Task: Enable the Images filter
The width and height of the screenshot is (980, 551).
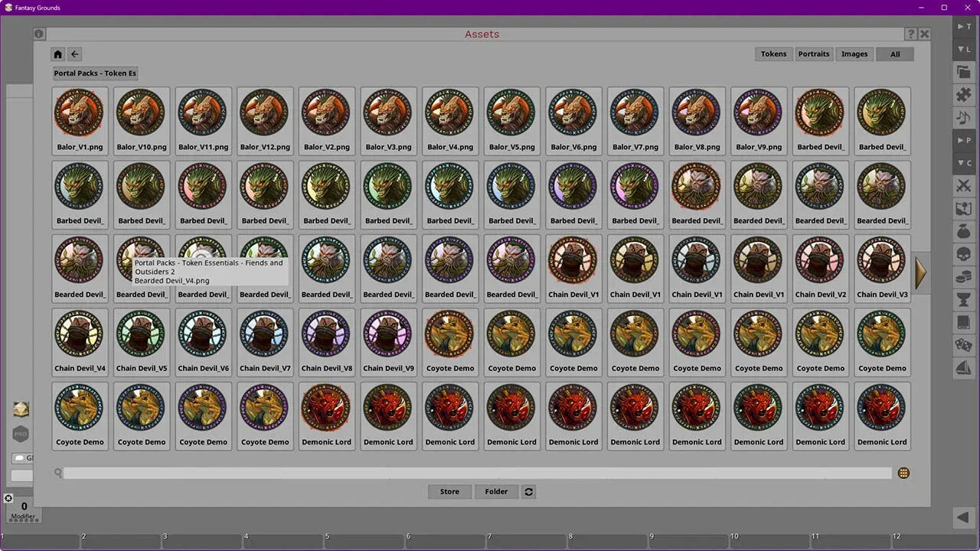Action: coord(854,54)
